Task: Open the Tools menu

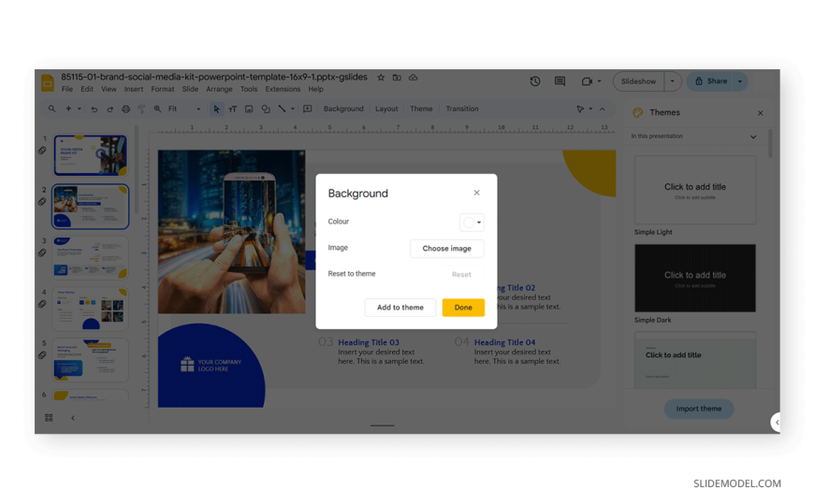Action: pos(249,89)
